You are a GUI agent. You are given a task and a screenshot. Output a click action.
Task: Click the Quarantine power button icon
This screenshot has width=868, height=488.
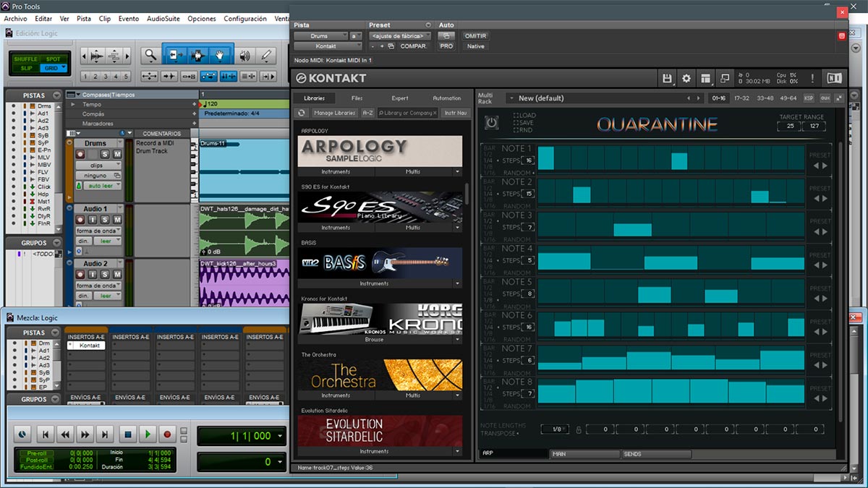coord(492,123)
